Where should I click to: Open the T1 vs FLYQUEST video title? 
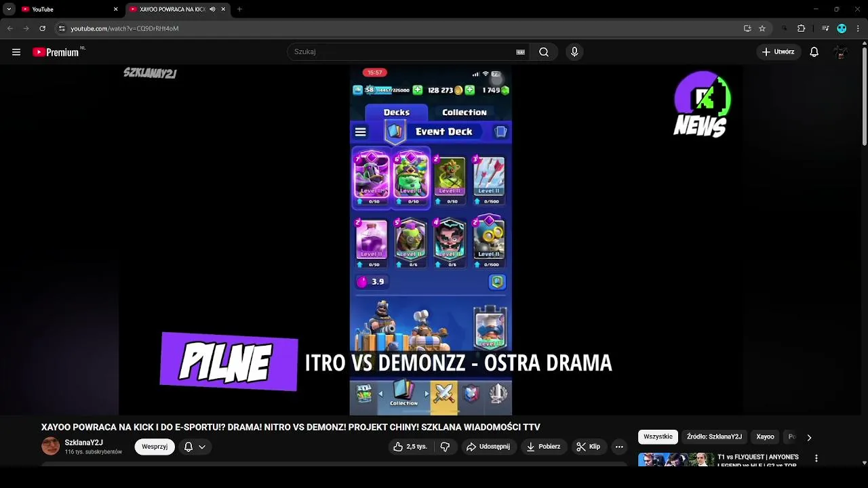[x=758, y=460]
